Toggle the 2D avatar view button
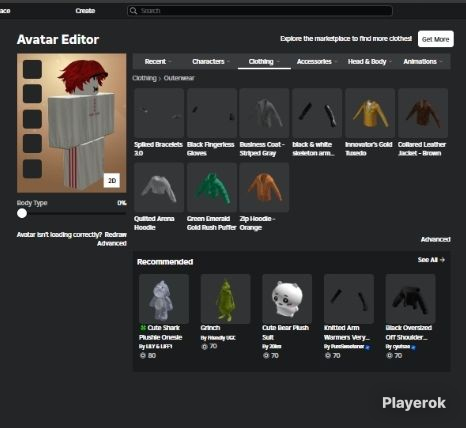Screen dimensions: 466x428 pyautogui.click(x=112, y=180)
